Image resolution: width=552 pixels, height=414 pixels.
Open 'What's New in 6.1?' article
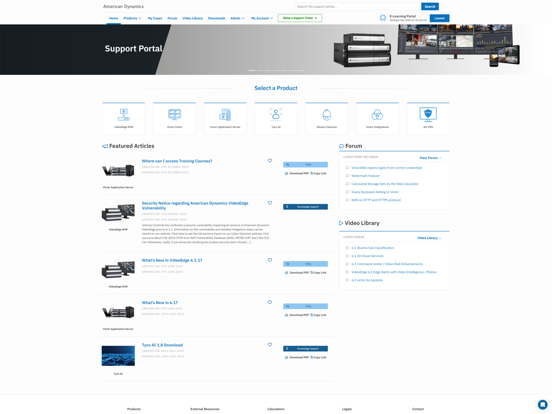coord(159,302)
